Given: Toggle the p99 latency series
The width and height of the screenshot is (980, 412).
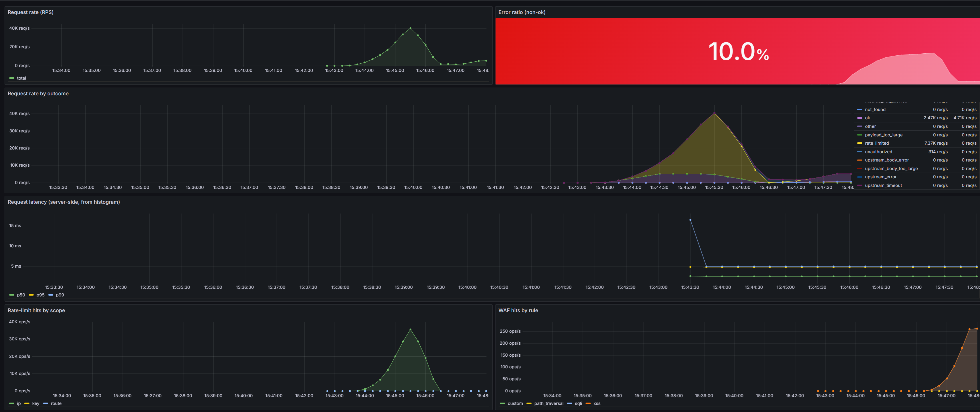Looking at the screenshot, I should coord(60,295).
